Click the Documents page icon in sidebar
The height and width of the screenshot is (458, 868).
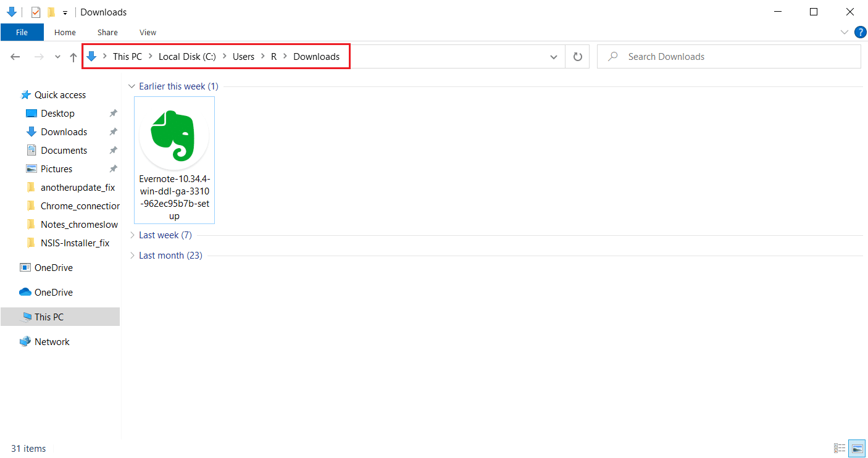31,151
